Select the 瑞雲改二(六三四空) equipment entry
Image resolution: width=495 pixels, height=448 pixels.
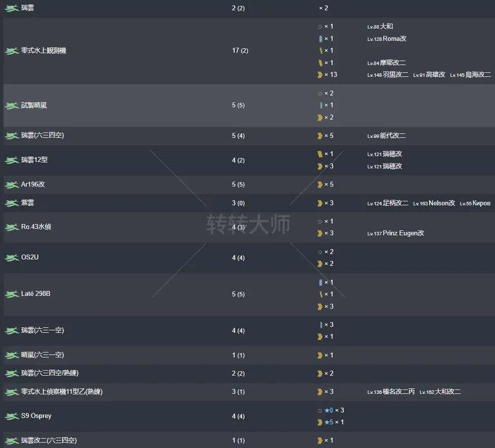coord(49,440)
